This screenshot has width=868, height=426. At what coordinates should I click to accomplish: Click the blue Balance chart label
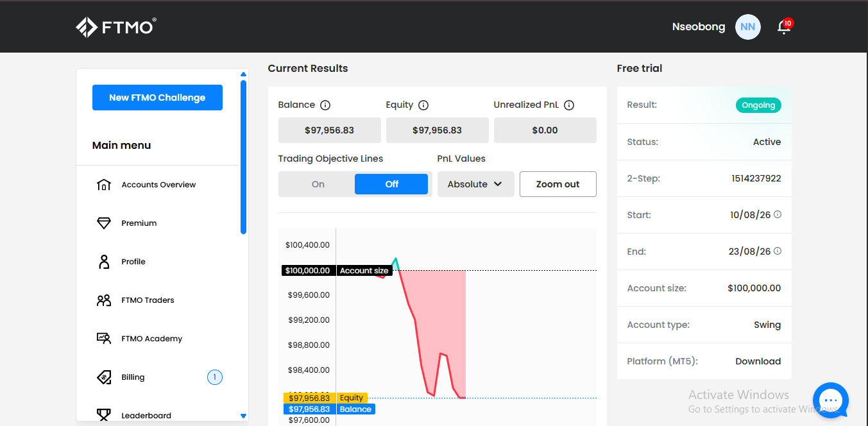355,409
